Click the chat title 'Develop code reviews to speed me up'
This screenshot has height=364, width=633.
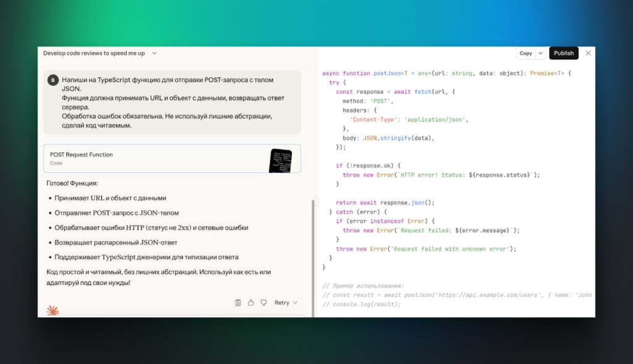pos(94,53)
